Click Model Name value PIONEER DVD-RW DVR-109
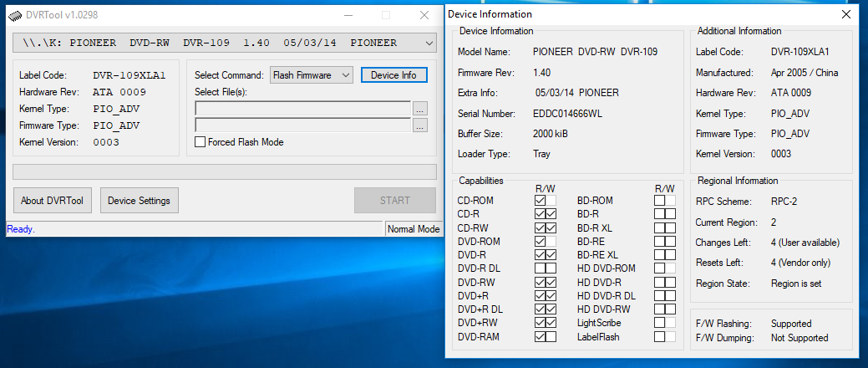Viewport: 868px width, 368px height. click(x=595, y=52)
